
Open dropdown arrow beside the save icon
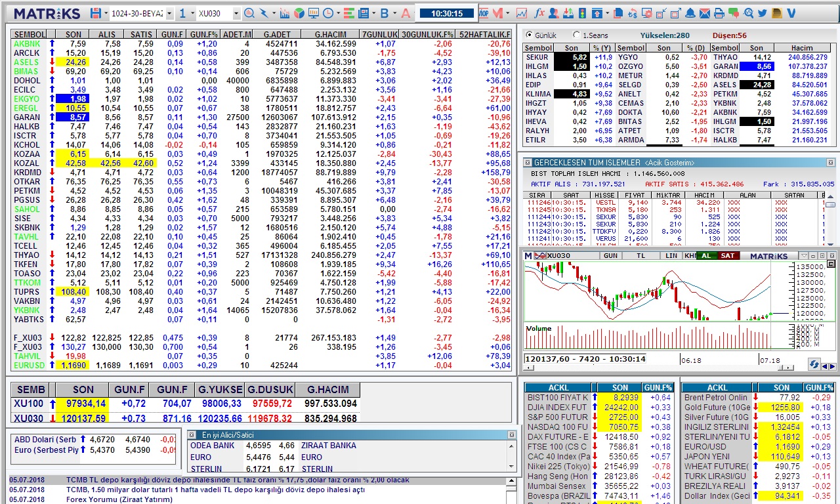(105, 13)
